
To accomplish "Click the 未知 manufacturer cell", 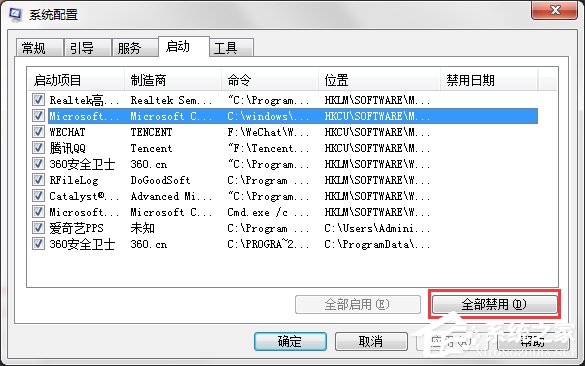I will 142,228.
